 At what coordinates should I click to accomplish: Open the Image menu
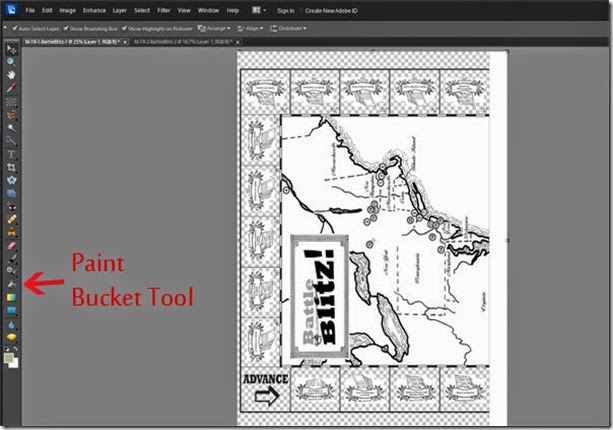coord(67,11)
